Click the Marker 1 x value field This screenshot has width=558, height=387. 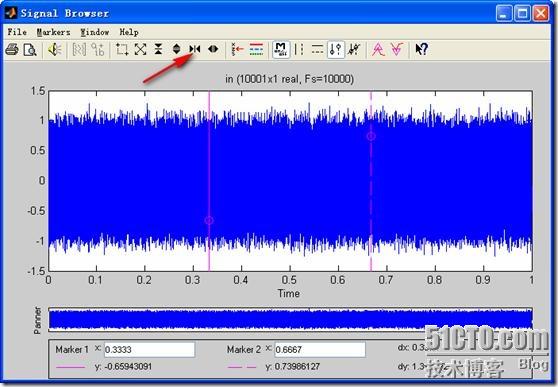click(x=149, y=350)
